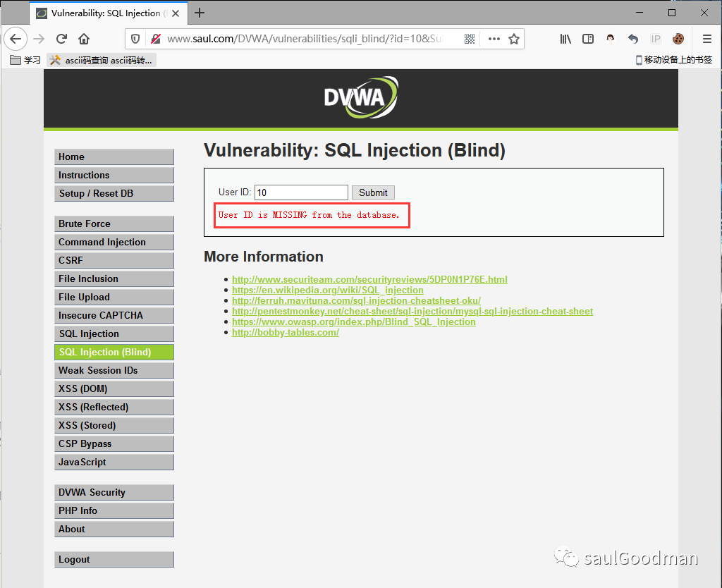This screenshot has width=722, height=588.
Task: Open the Firefox hamburger menu
Action: [707, 39]
